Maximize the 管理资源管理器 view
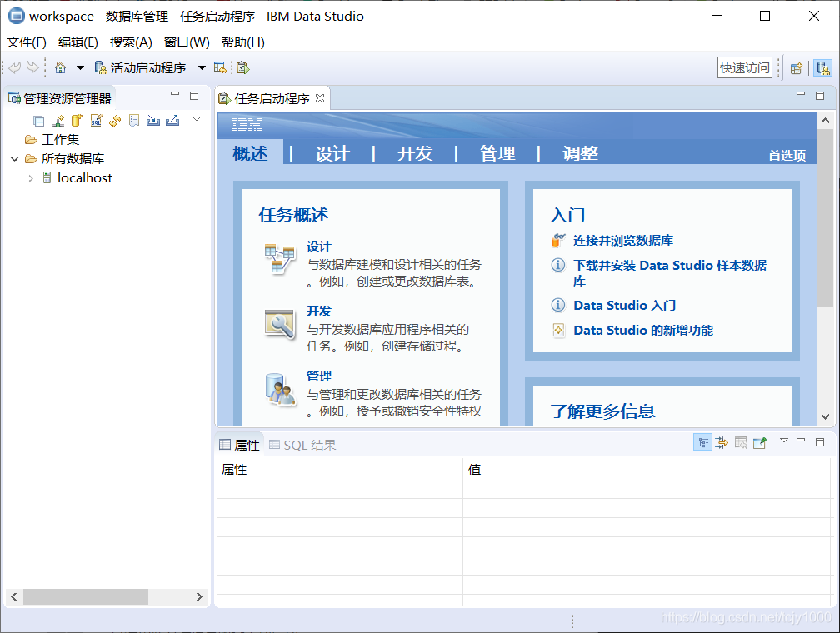This screenshot has width=840, height=633. pyautogui.click(x=194, y=96)
